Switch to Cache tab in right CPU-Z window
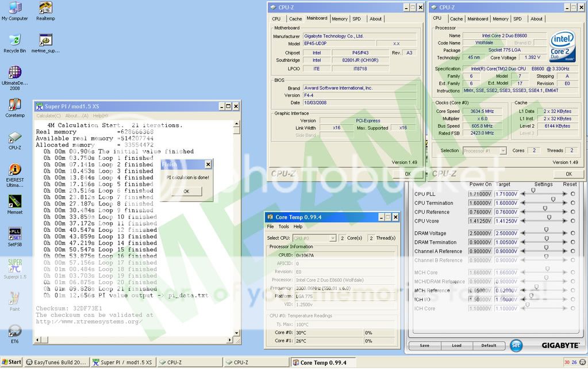This screenshot has width=588, height=390. click(x=456, y=19)
